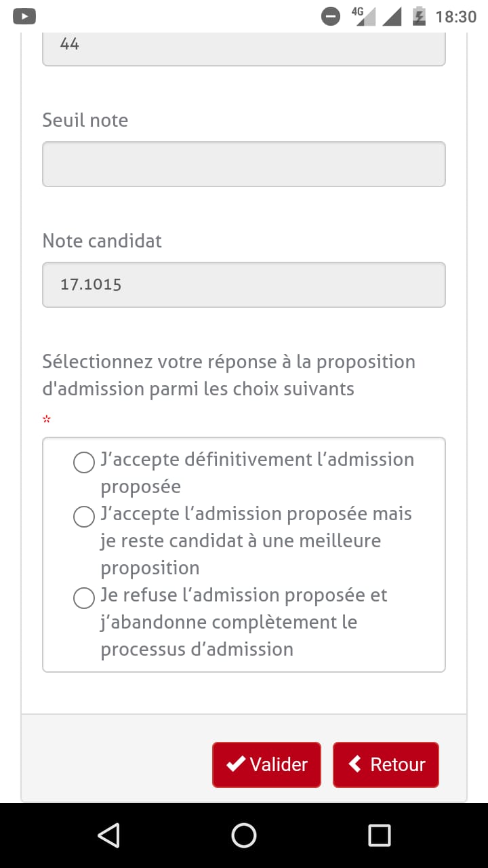Tap the battery charging icon

click(419, 16)
